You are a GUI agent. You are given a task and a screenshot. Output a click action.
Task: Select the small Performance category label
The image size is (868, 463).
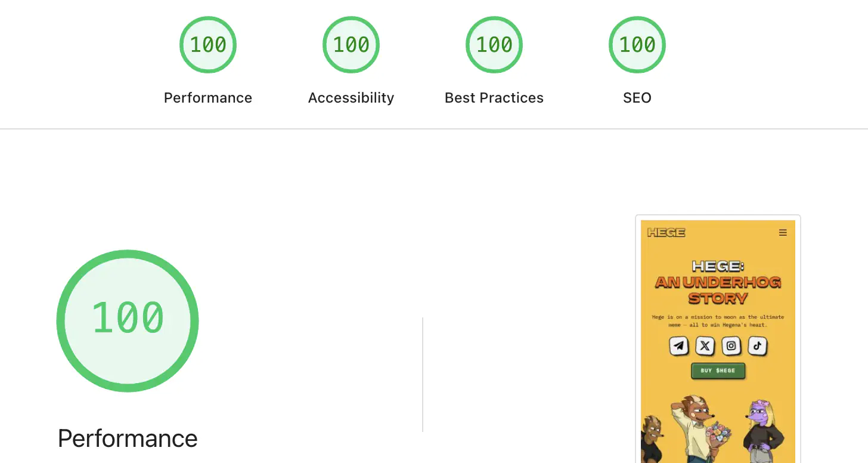[208, 98]
